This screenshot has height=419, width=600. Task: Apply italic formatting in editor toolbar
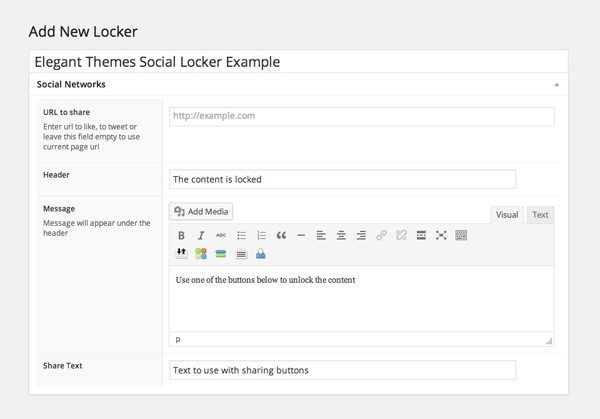pos(201,236)
